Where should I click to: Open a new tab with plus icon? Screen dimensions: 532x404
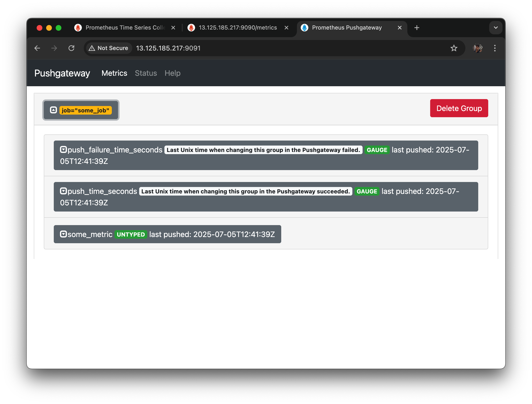pyautogui.click(x=417, y=28)
